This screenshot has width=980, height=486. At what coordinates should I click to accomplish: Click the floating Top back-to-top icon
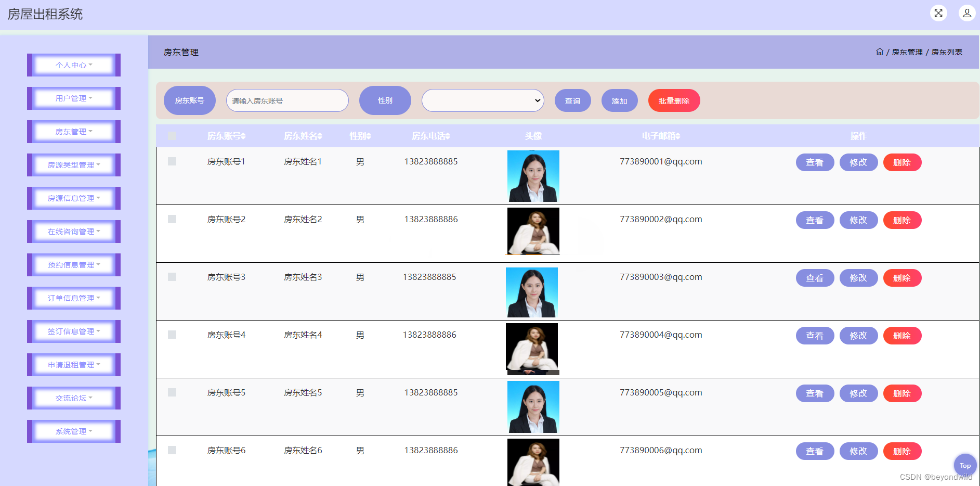point(965,465)
